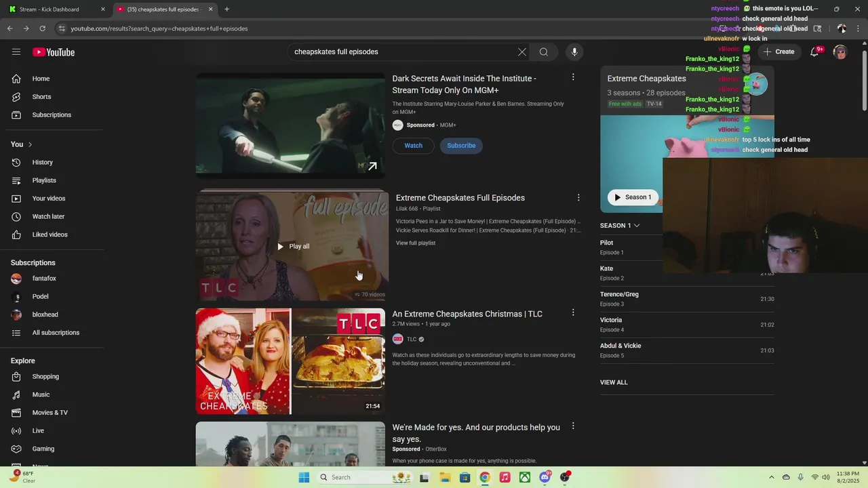Open View full playlist link
The width and height of the screenshot is (868, 488).
tap(416, 243)
